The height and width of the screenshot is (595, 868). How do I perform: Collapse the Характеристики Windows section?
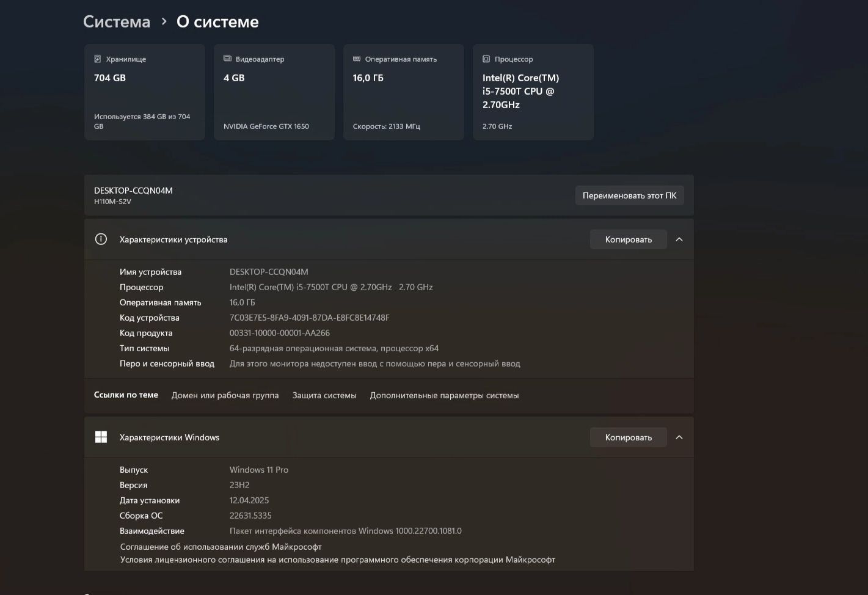click(679, 437)
